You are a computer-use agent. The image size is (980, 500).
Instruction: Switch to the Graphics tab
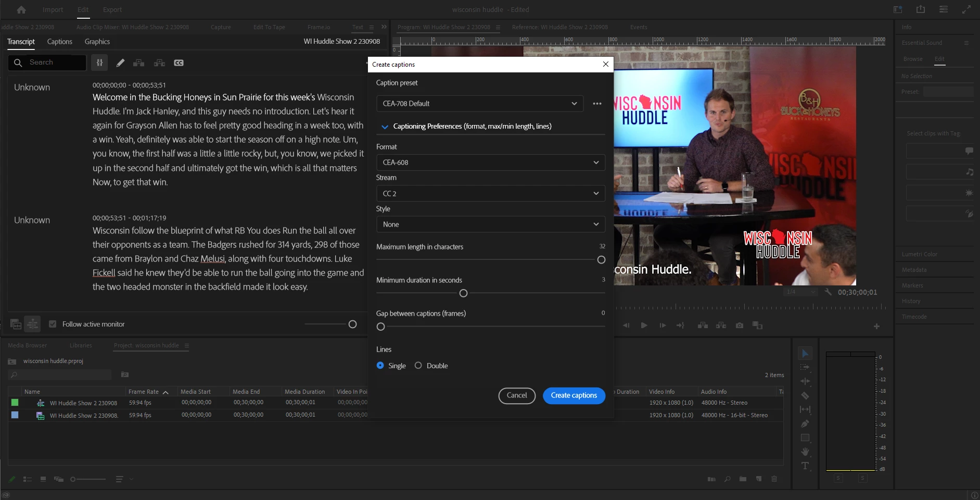click(97, 42)
